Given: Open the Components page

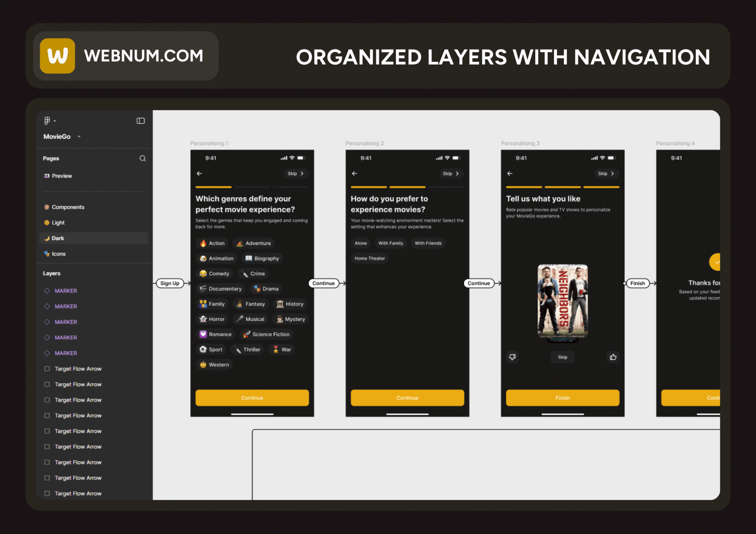Looking at the screenshot, I should 68,207.
